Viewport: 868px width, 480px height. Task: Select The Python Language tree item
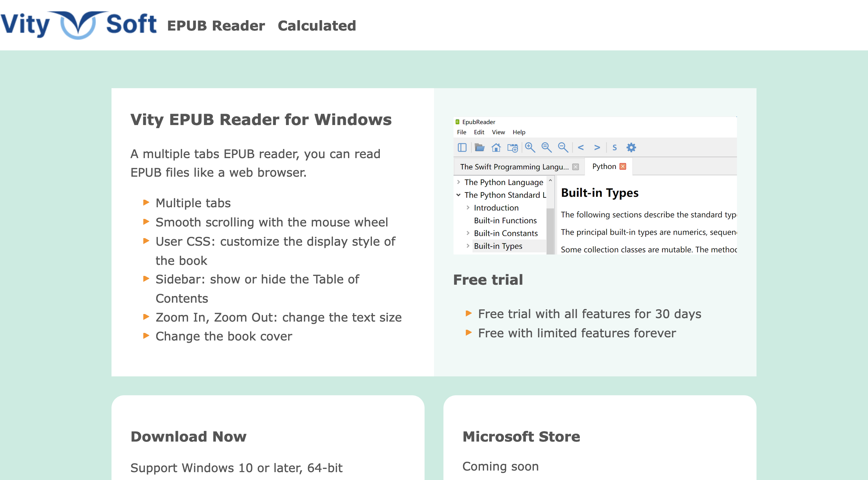[x=504, y=182]
